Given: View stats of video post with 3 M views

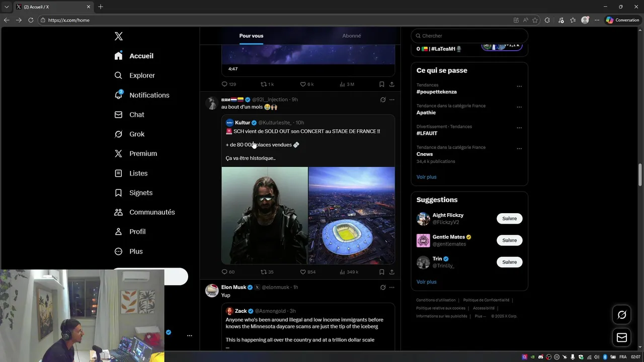Looking at the screenshot, I should [347, 84].
